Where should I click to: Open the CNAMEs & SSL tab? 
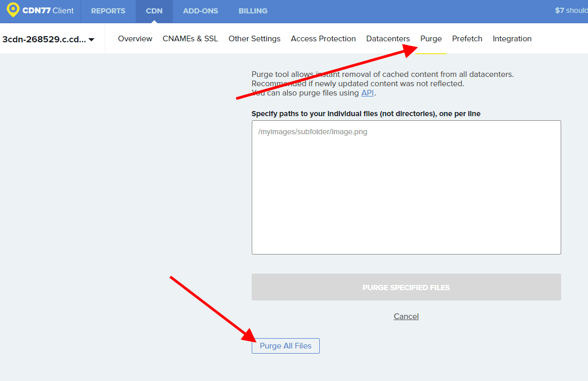tap(190, 39)
